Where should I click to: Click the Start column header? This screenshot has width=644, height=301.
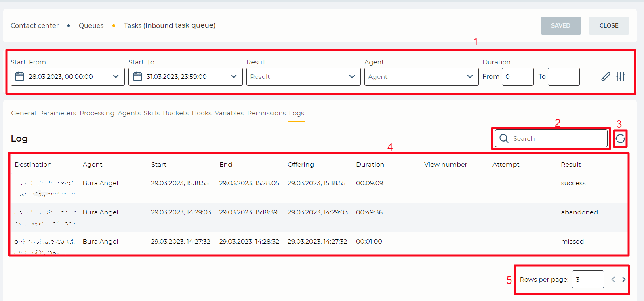click(x=159, y=165)
